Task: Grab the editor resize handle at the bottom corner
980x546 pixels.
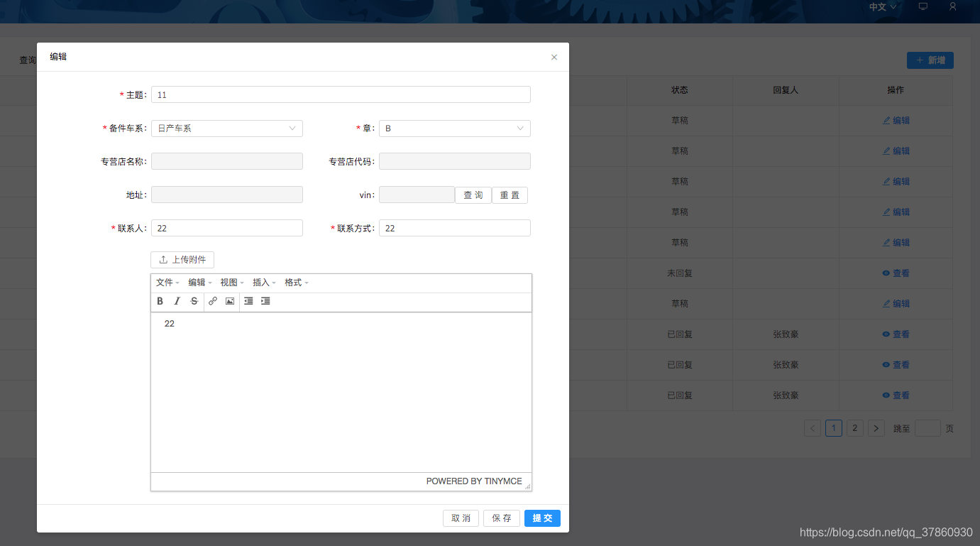Action: point(527,486)
